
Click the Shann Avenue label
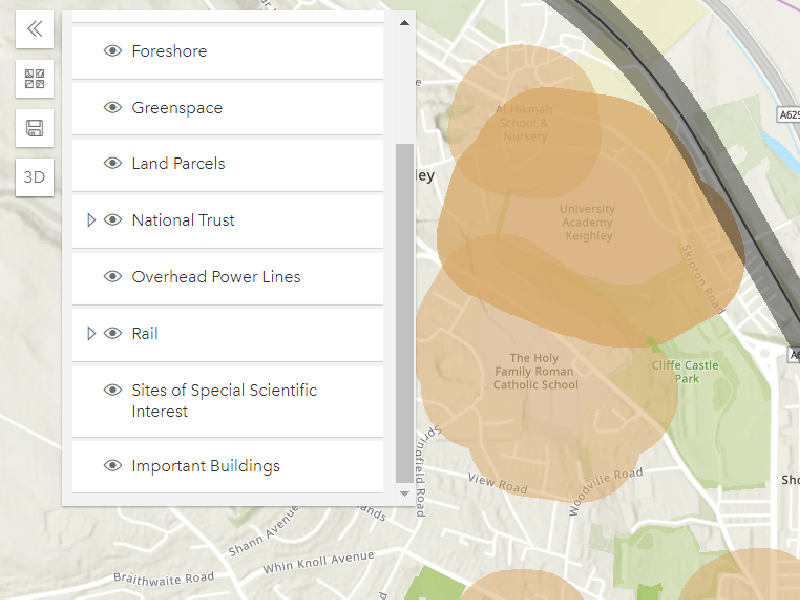tap(263, 531)
